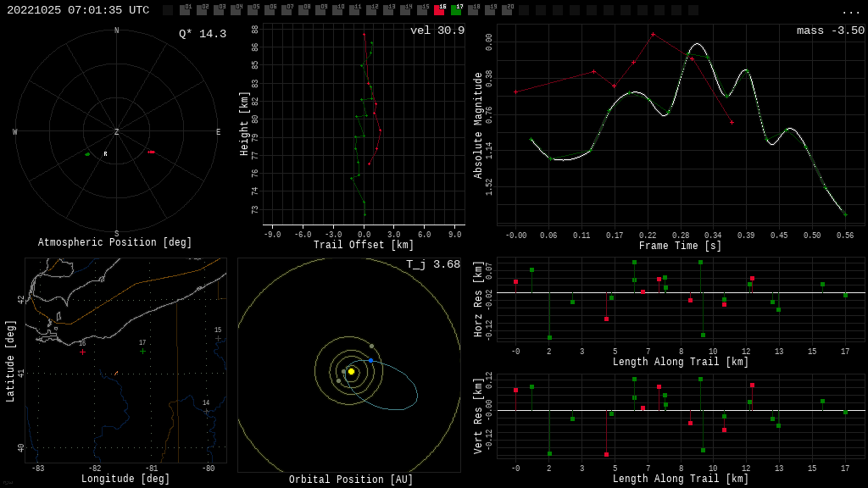Click the green meteor streak on polar plot
The image size is (868, 488).
click(x=87, y=154)
